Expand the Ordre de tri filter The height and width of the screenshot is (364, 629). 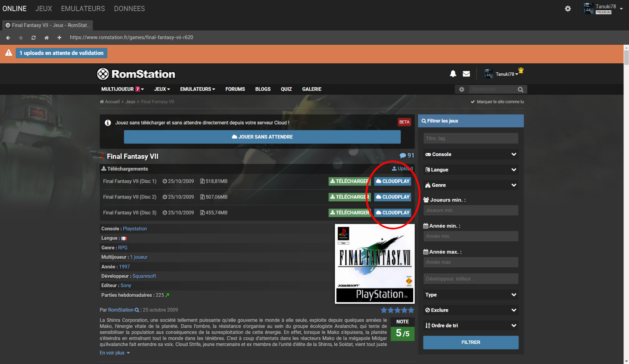click(471, 325)
